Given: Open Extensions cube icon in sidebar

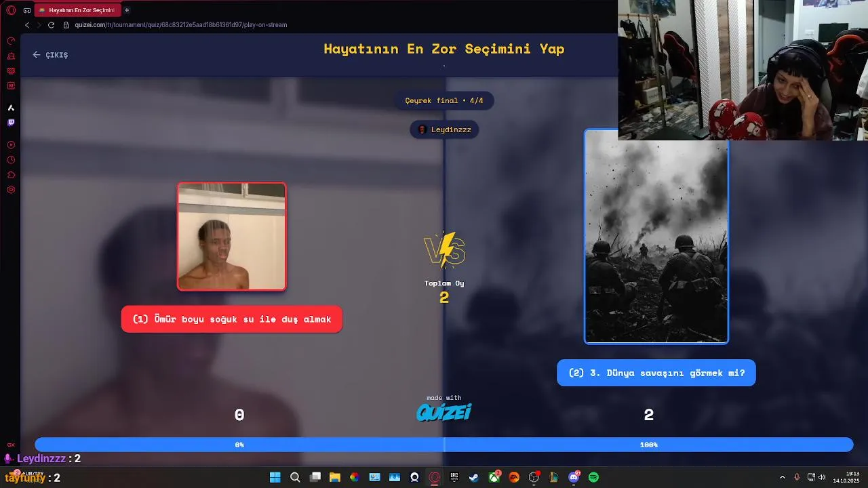Looking at the screenshot, I should click(x=11, y=175).
